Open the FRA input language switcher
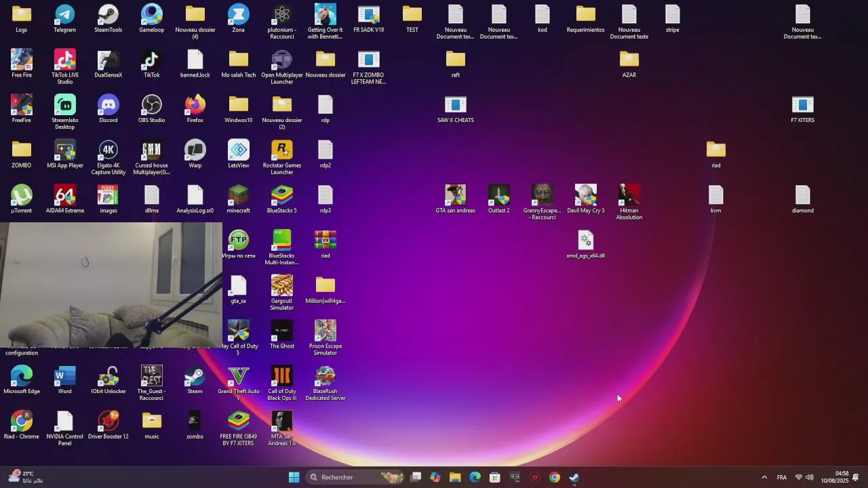Screen dimensions: 868x488 click(x=782, y=477)
